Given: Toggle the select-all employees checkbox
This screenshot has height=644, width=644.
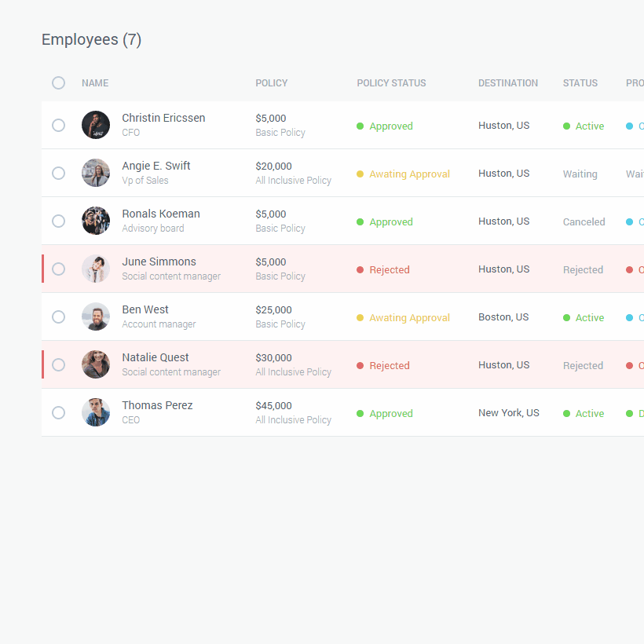Looking at the screenshot, I should (58, 82).
